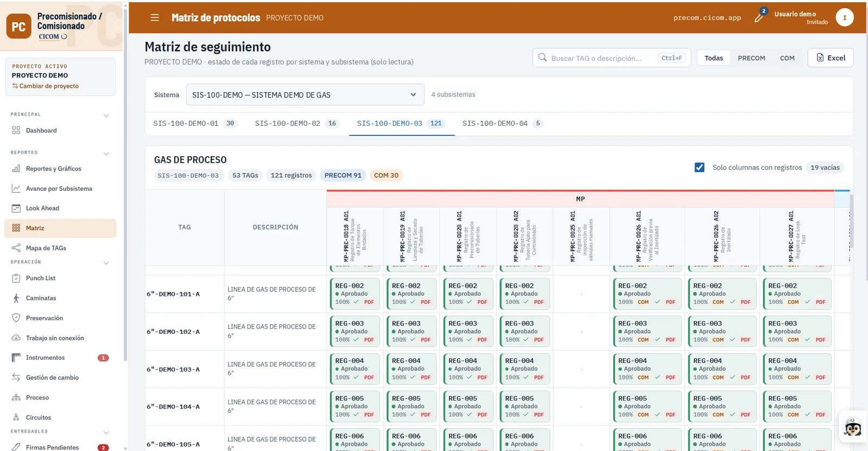
Task: Filter matrix by PRECOM
Action: click(x=751, y=58)
